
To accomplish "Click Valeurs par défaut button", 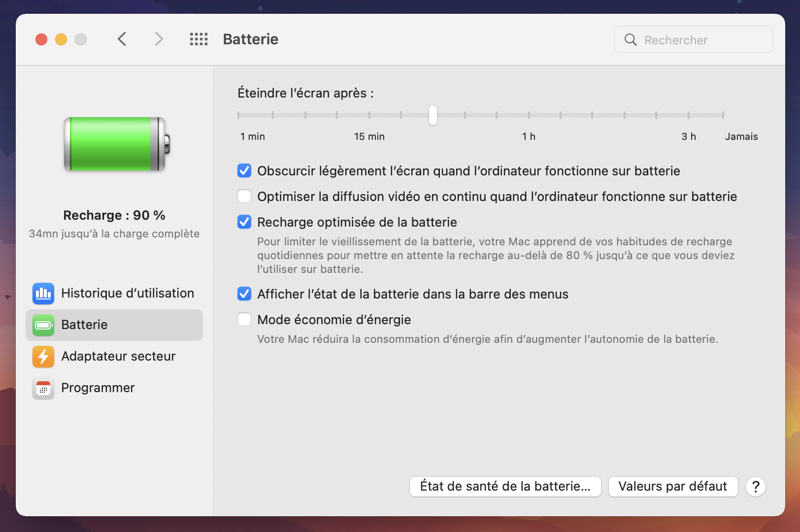I will click(673, 487).
